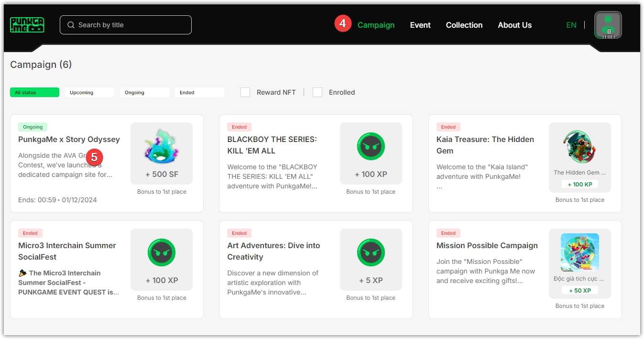Viewport: 644px width, 339px height.
Task: Click Art Adventures' XP coin icon
Action: [x=371, y=253]
